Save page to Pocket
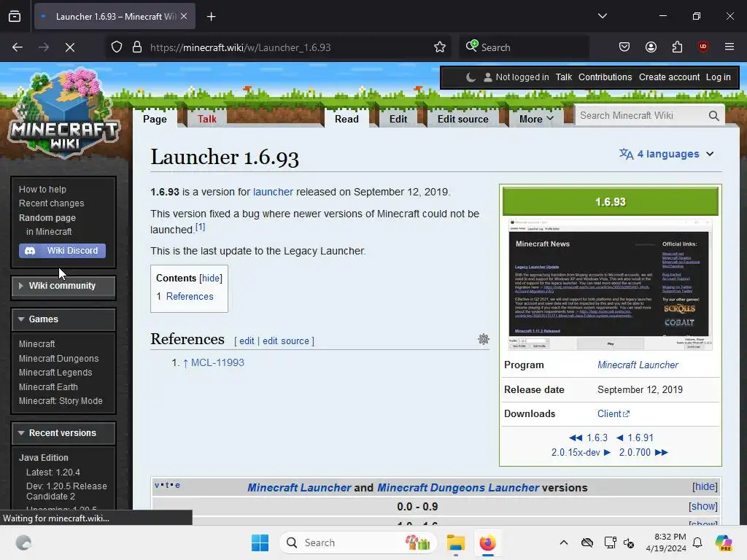 (x=624, y=47)
